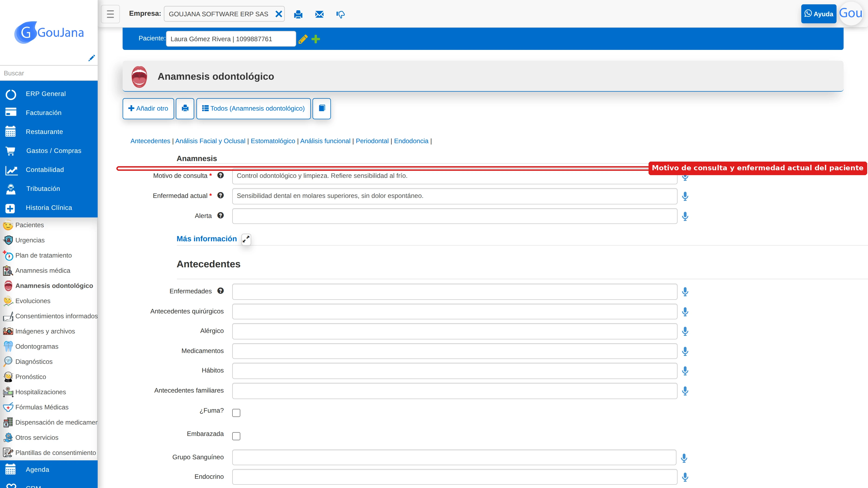The width and height of the screenshot is (868, 488).
Task: Click the printer icon in top toolbar
Action: pyautogui.click(x=298, y=14)
